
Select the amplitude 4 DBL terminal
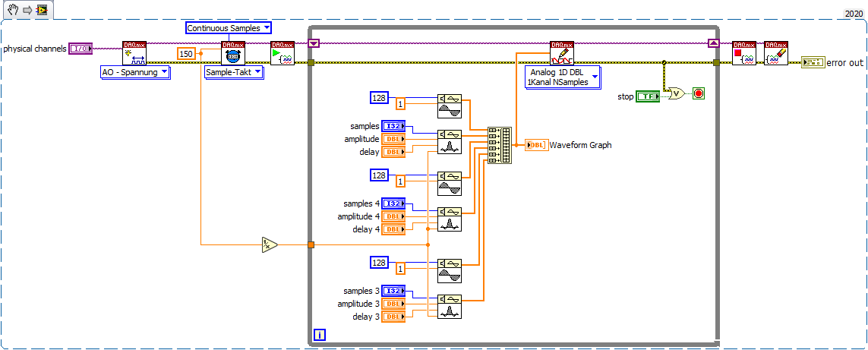393,216
